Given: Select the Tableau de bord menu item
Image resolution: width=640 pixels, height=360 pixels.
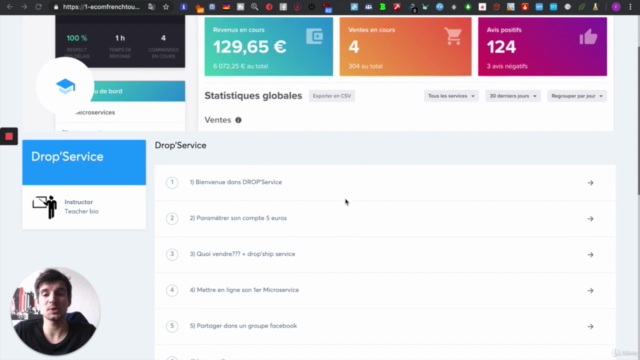Looking at the screenshot, I should (120, 91).
